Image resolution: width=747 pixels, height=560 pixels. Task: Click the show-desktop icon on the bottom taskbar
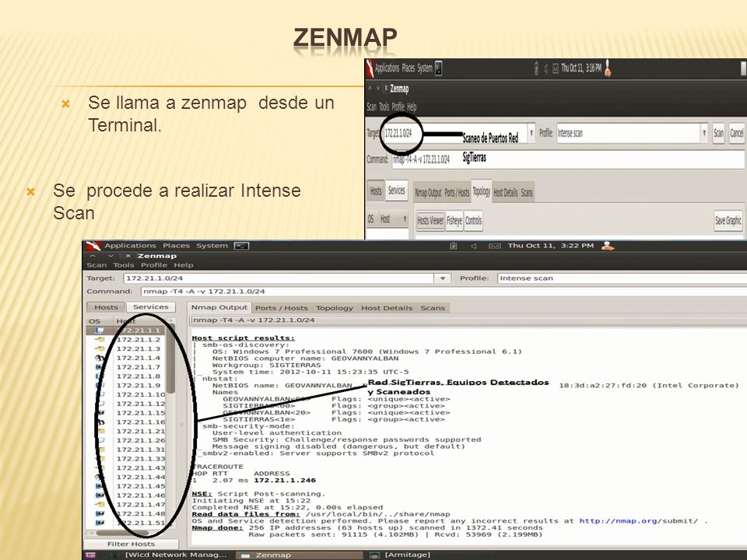(x=90, y=555)
